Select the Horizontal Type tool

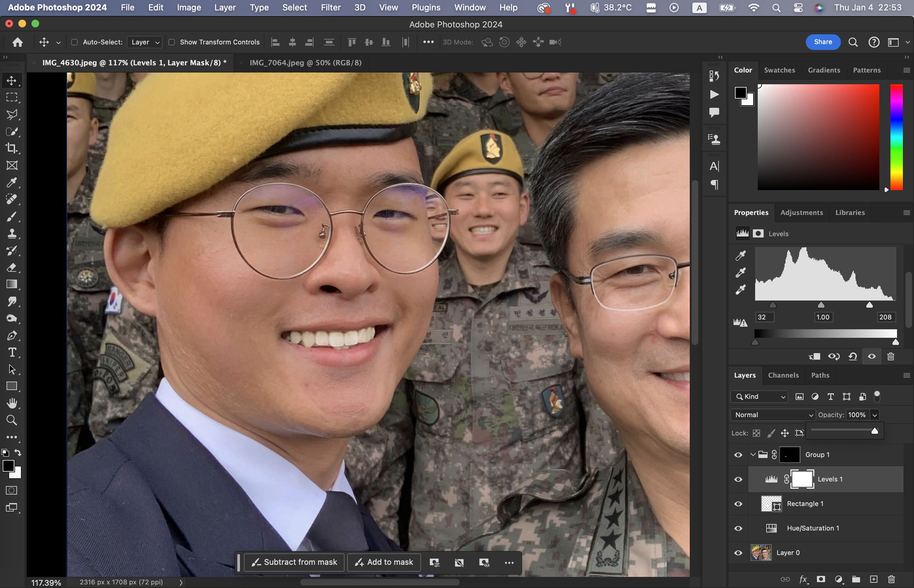click(x=11, y=352)
